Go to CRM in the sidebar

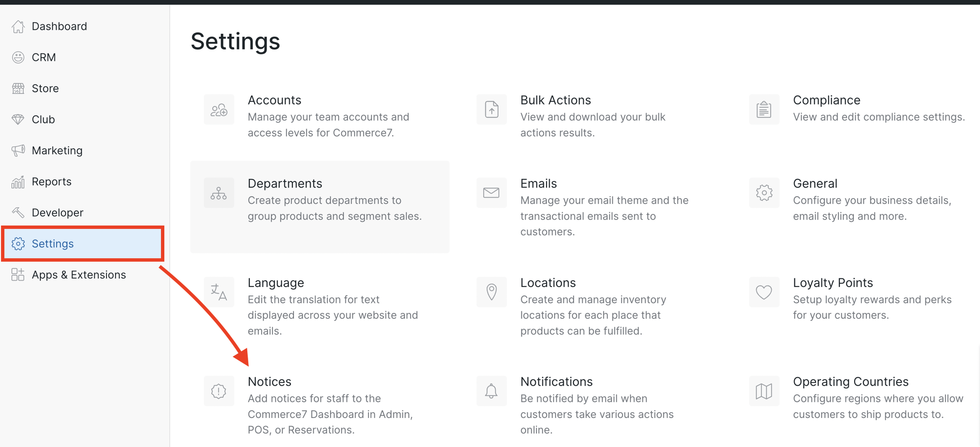[44, 57]
